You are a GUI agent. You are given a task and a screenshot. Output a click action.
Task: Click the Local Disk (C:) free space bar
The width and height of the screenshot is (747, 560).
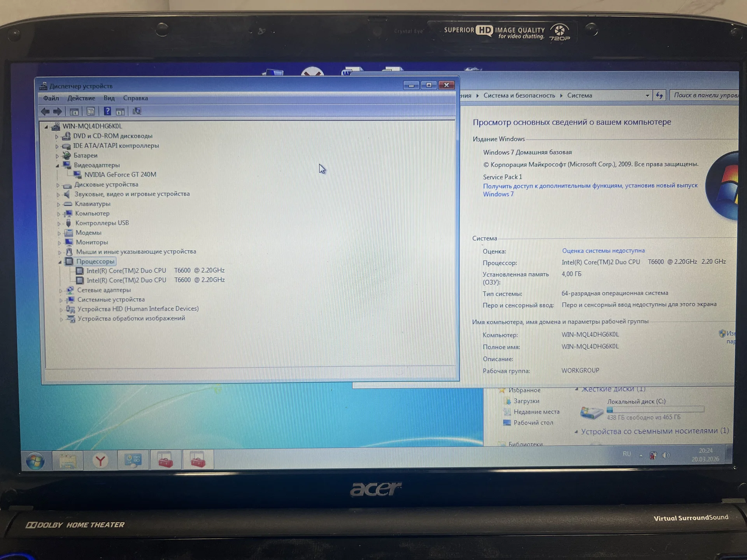pyautogui.click(x=656, y=409)
